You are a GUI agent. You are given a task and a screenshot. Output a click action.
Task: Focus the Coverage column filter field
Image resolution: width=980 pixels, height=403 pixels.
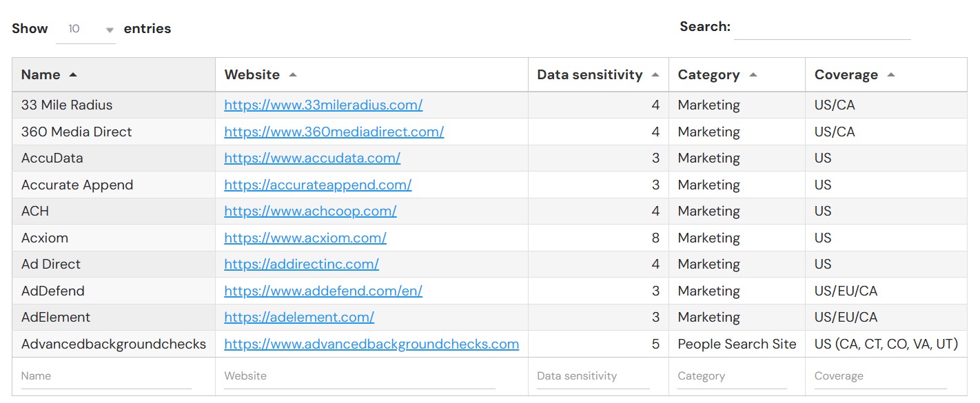pos(880,376)
